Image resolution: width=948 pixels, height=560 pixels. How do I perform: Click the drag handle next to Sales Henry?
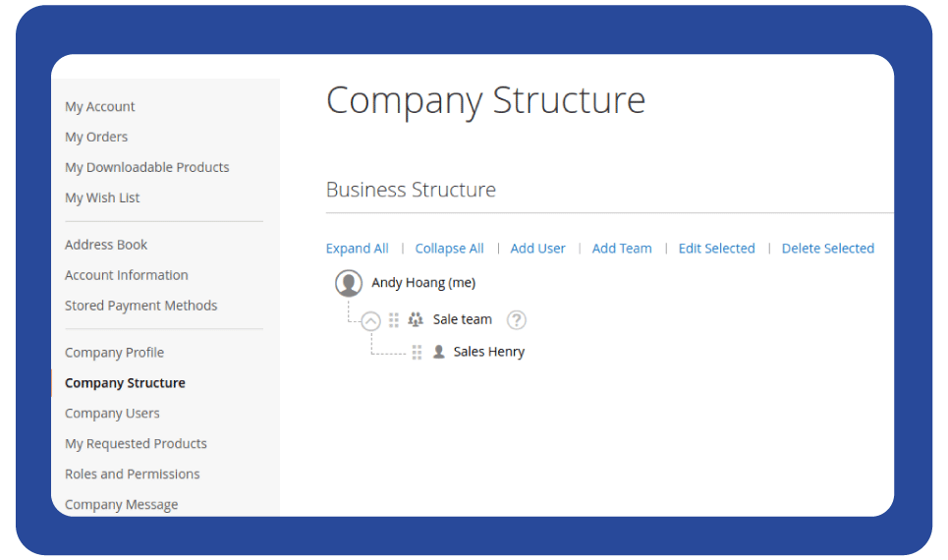point(417,352)
